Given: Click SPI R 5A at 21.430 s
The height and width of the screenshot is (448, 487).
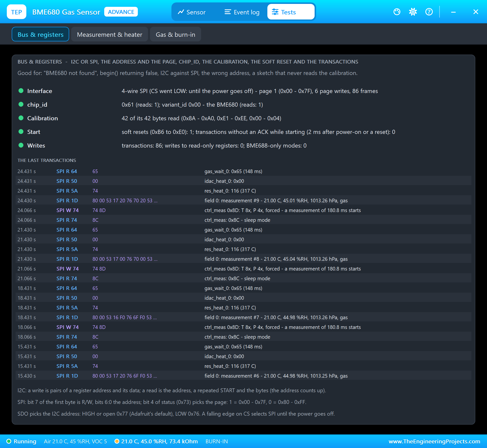Looking at the screenshot, I should 67,249.
